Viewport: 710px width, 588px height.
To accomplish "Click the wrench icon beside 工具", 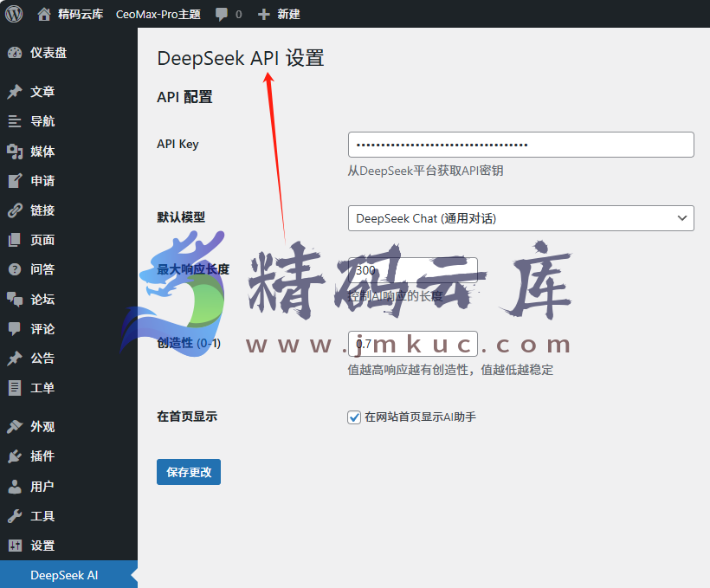I will tap(15, 516).
